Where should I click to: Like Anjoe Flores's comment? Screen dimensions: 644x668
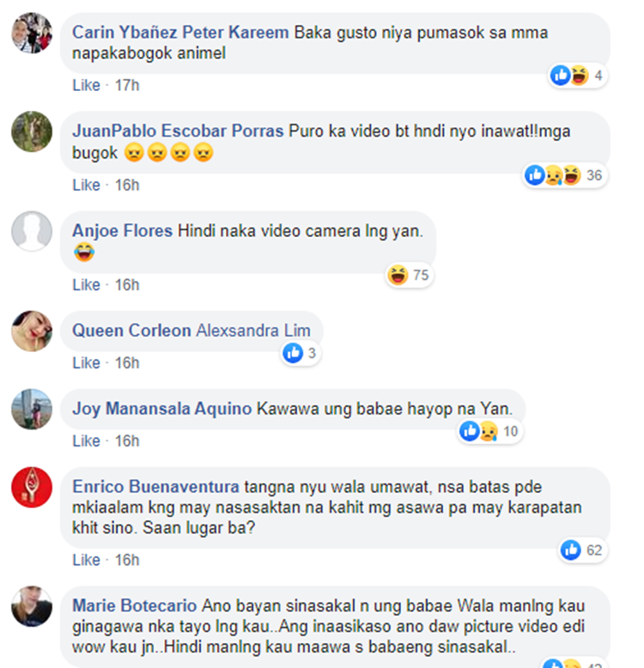coord(86,284)
